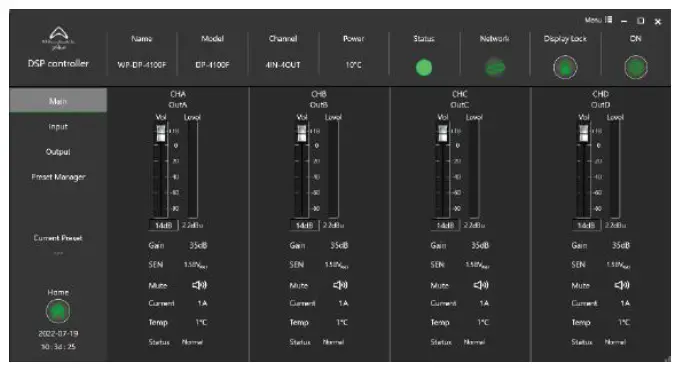Click the CHD volume dB input field
The width and height of the screenshot is (683, 368).
pyautogui.click(x=586, y=226)
